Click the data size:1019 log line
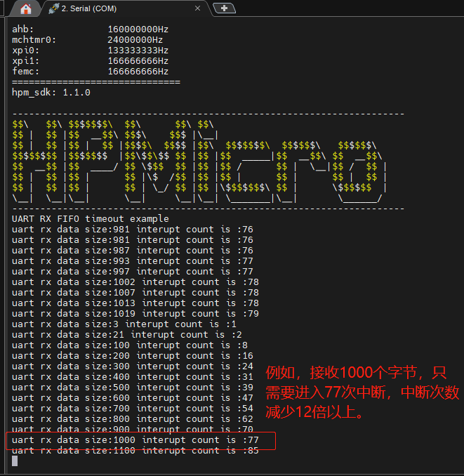This screenshot has height=476, width=464. (x=135, y=313)
